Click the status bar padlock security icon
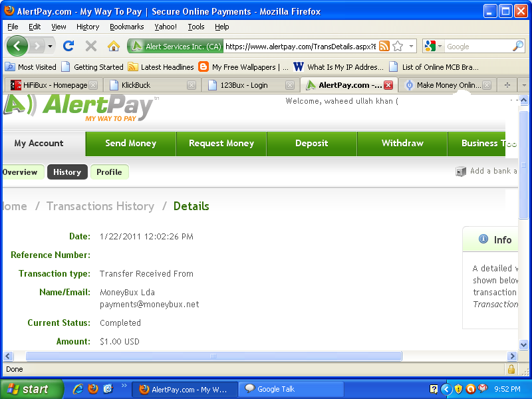This screenshot has width=532, height=399. click(x=511, y=369)
